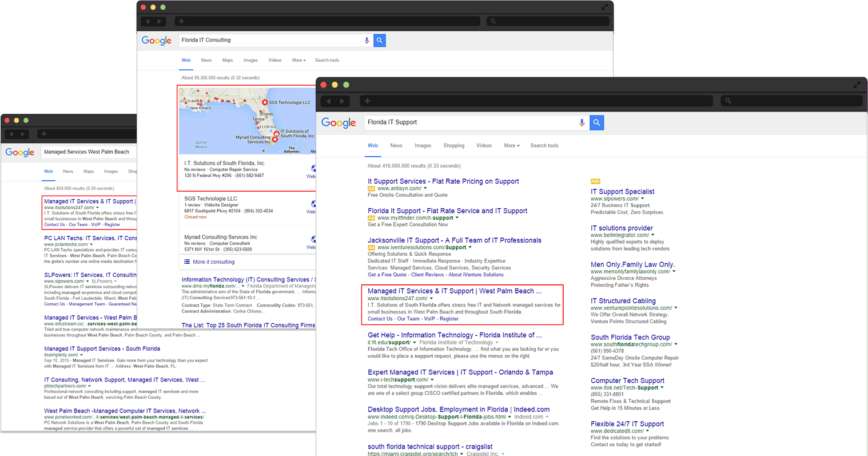
Task: Open Search tools in Florida IT Support window
Action: click(x=544, y=145)
